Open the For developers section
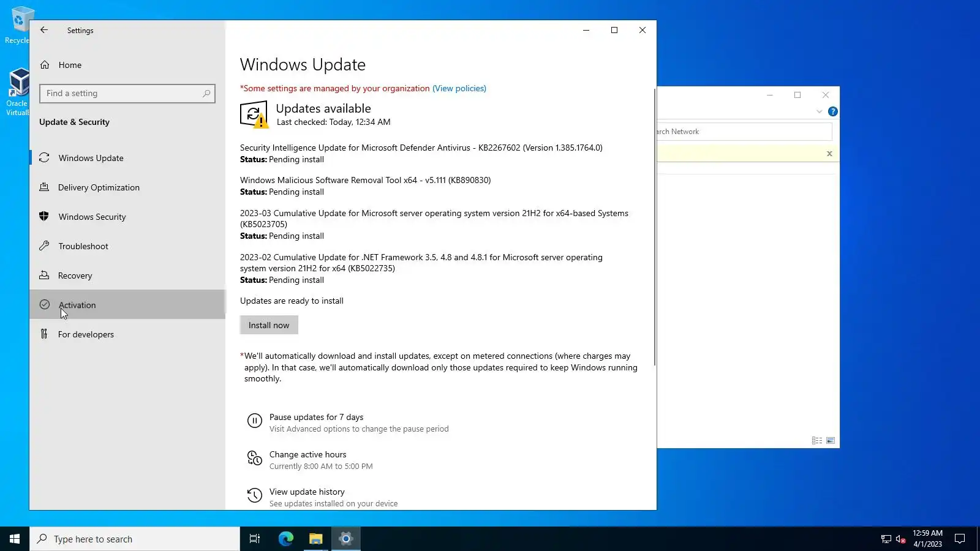This screenshot has height=551, width=980. click(127, 334)
